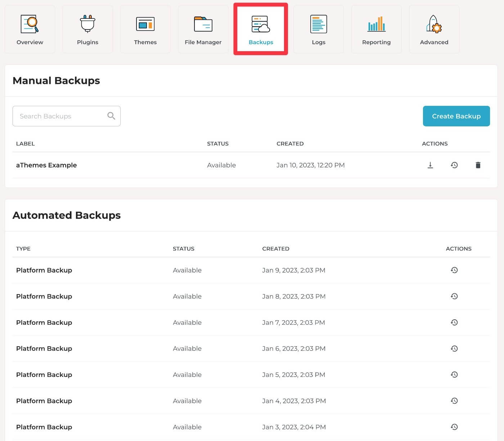Click the search magnifier icon
This screenshot has width=504, height=441.
click(111, 116)
